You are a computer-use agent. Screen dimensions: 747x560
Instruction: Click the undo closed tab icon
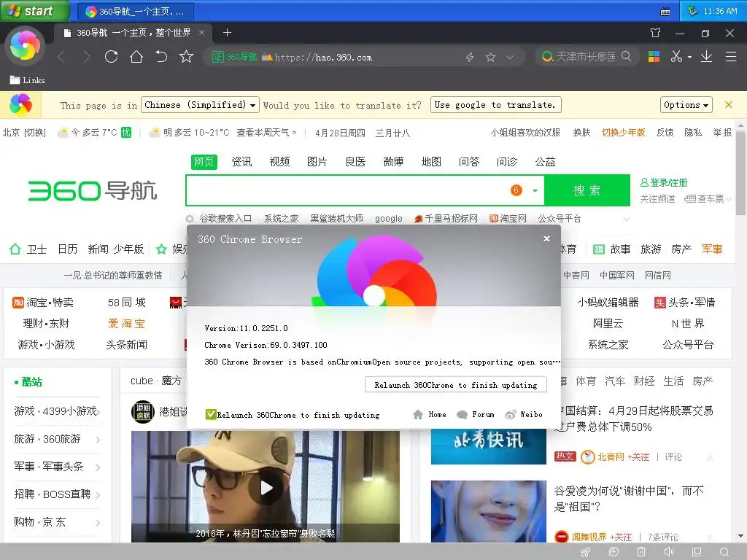(x=161, y=57)
